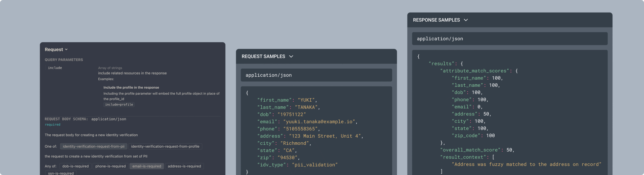This screenshot has height=175, width=644.
Task: Click the REQUEST BODY SCHEMA label
Action: pos(66,119)
